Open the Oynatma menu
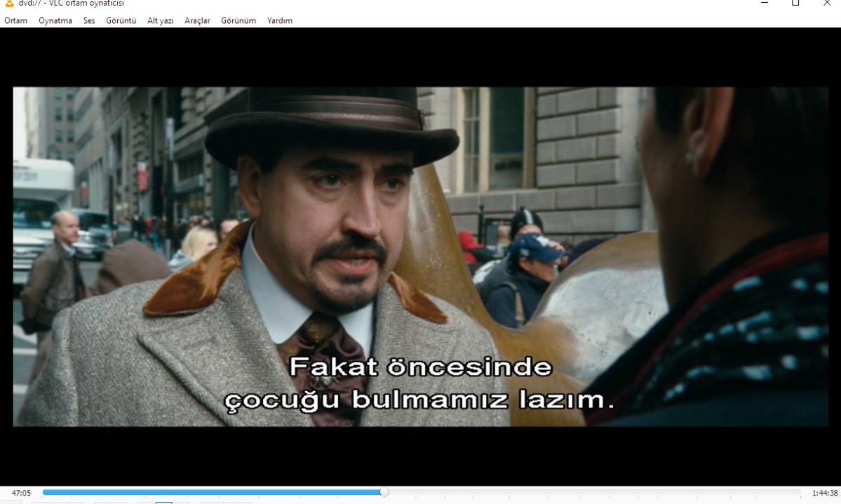The height and width of the screenshot is (504, 841). pyautogui.click(x=55, y=20)
